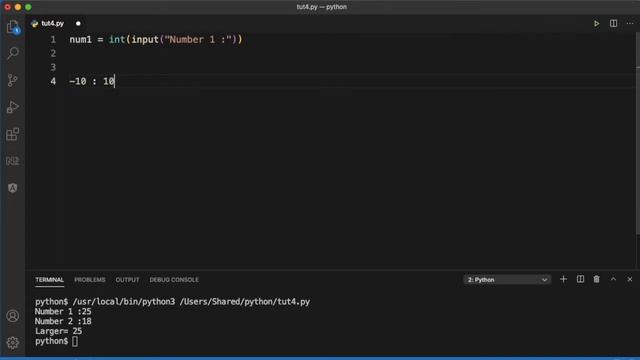The width and height of the screenshot is (640, 360).
Task: Click the "Number 1 :" string literal
Action: (198, 40)
